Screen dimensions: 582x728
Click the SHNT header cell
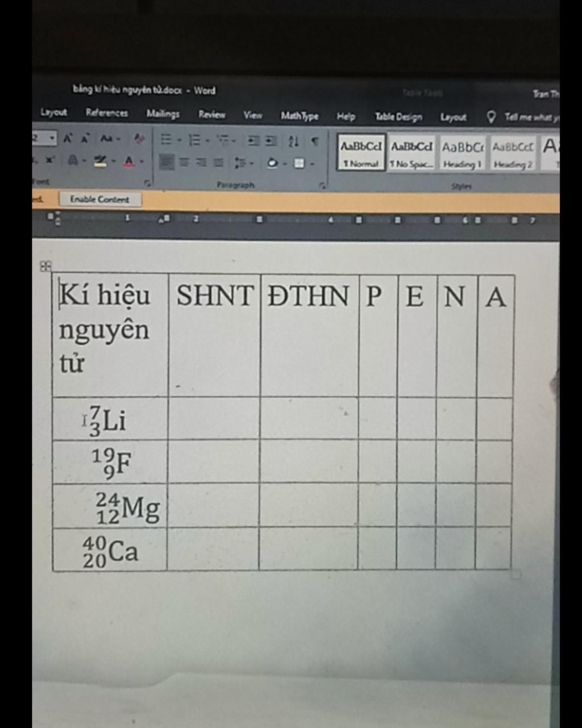pos(214,335)
